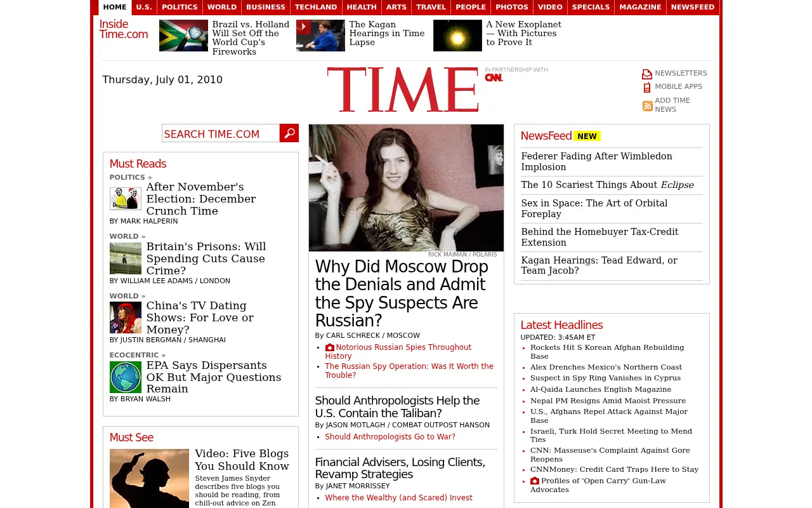Read 'Why Did Moscow Drop the Denials' headline

coord(402,293)
